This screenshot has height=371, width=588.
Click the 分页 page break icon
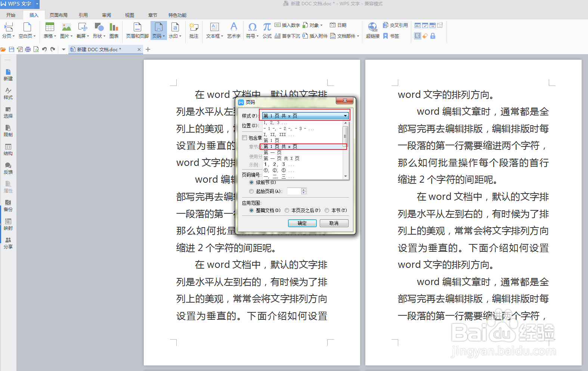click(8, 27)
